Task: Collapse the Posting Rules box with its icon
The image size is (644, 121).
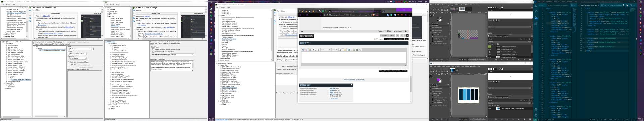Action: (x=351, y=85)
